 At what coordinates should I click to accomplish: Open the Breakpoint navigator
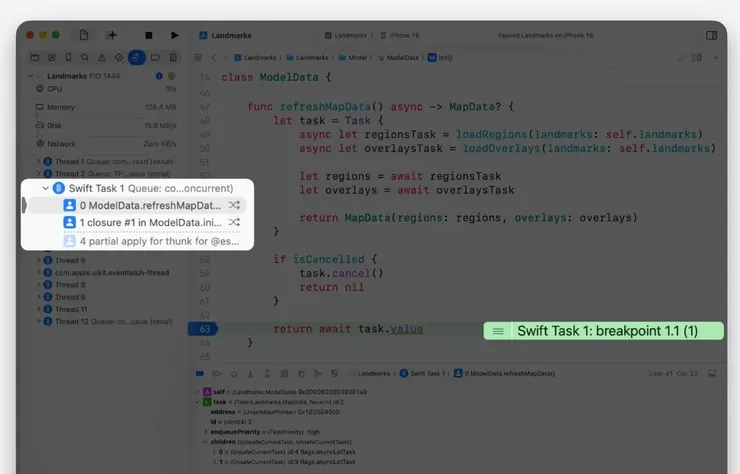pyautogui.click(x=155, y=58)
